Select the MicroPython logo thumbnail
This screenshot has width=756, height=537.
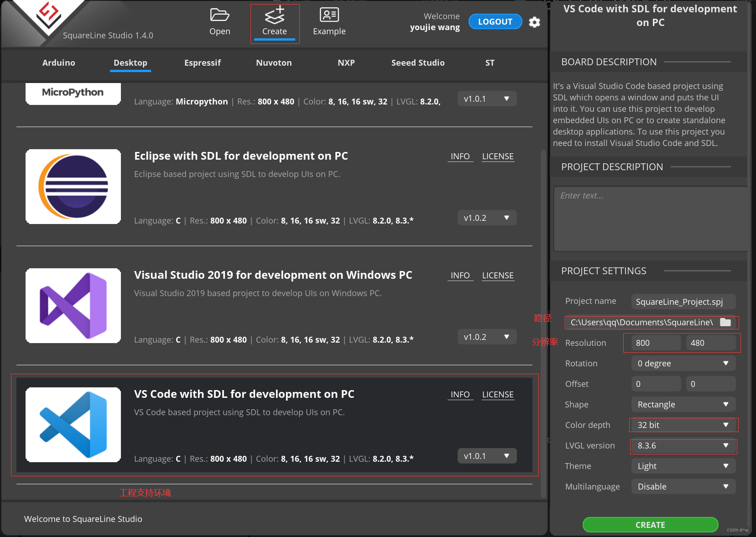(x=73, y=93)
